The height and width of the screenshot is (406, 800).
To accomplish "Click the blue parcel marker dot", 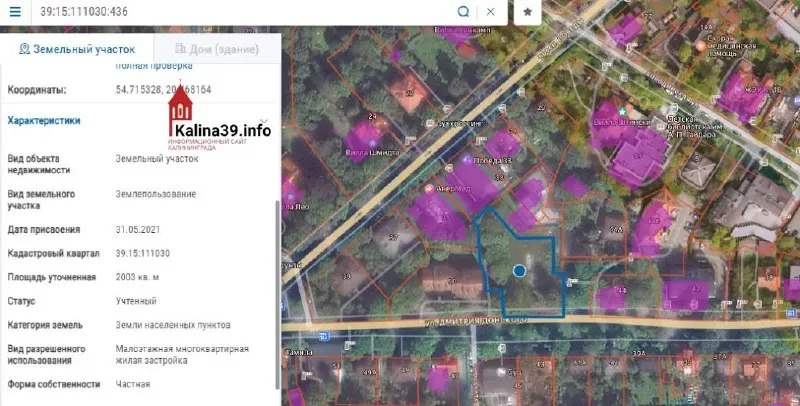I will pos(519,271).
